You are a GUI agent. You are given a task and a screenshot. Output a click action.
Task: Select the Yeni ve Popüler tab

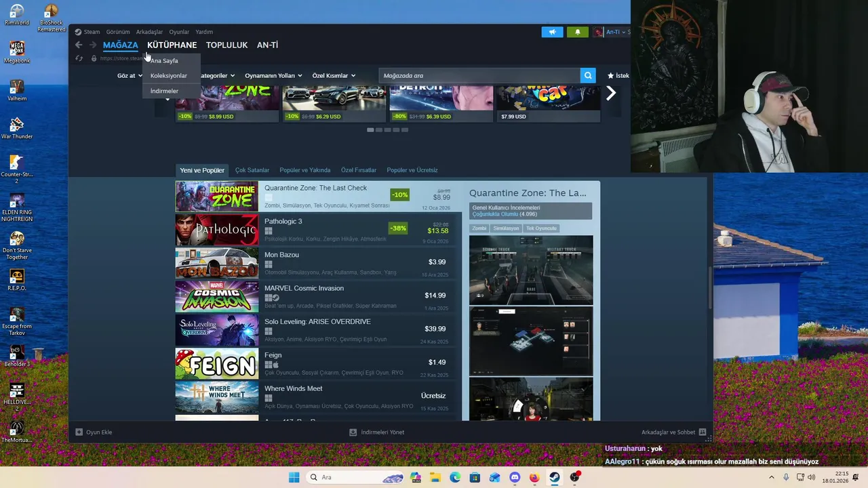[x=202, y=170]
